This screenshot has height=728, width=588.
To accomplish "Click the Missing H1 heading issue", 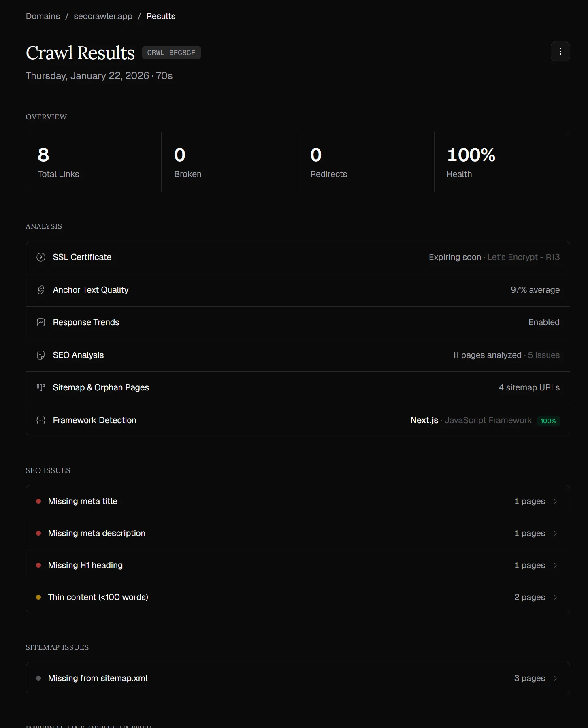I will (x=298, y=565).
